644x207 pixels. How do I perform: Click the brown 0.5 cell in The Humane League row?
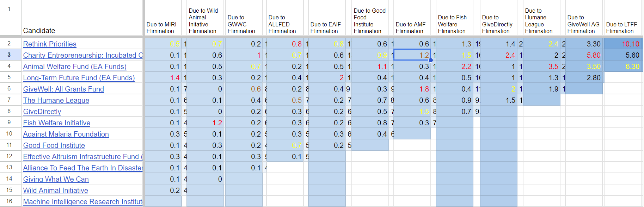(x=285, y=100)
